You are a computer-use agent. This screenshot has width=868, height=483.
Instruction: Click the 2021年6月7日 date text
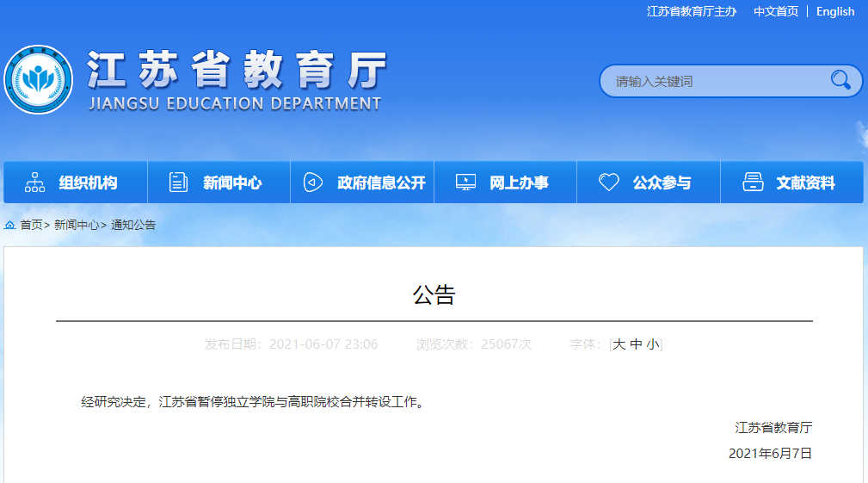click(770, 454)
